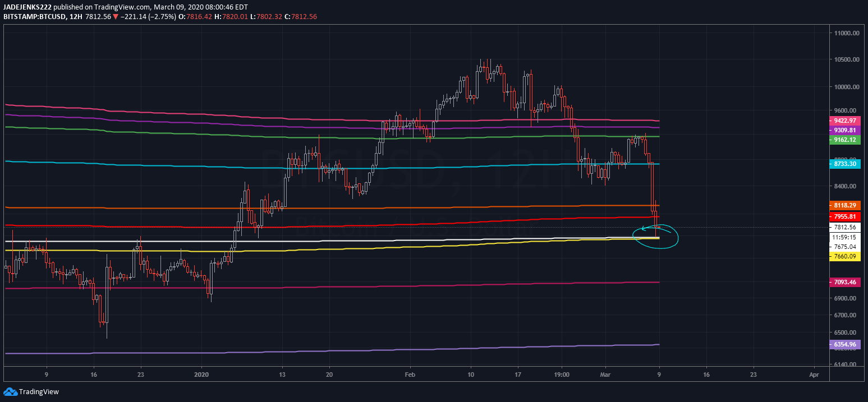Click the 13 date on time axis

(282, 374)
